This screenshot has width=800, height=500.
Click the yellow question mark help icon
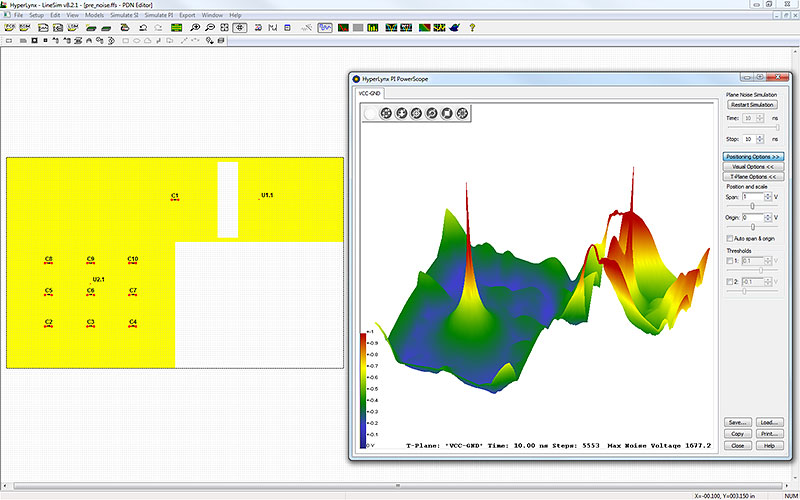coord(472,28)
